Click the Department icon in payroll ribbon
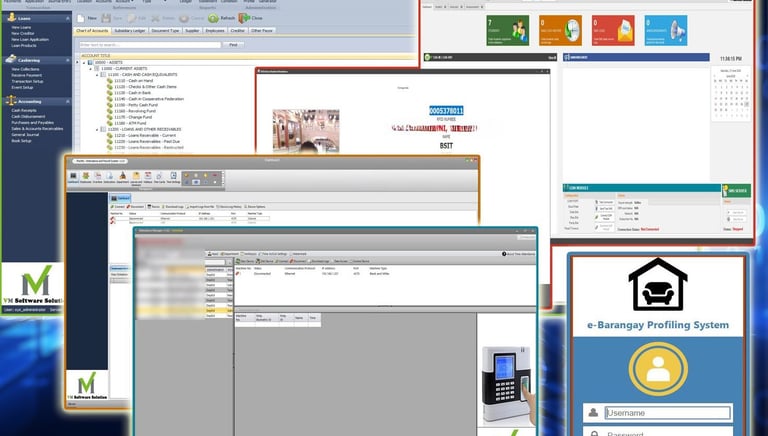Viewport: 768px width, 436px height. click(122, 177)
